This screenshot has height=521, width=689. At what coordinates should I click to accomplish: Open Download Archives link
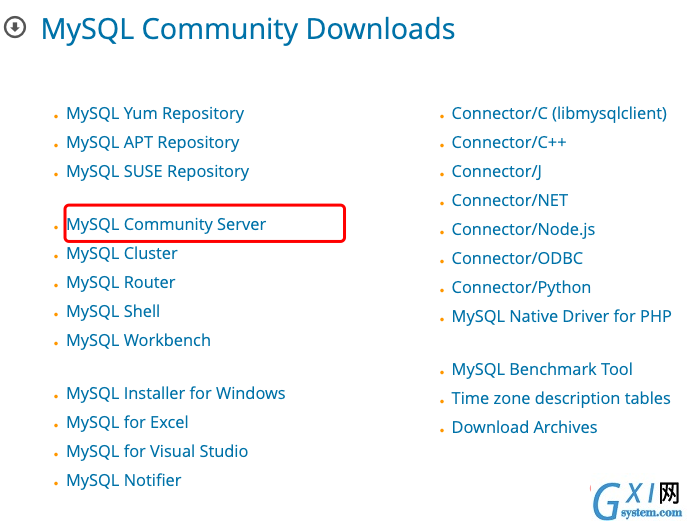point(524,427)
